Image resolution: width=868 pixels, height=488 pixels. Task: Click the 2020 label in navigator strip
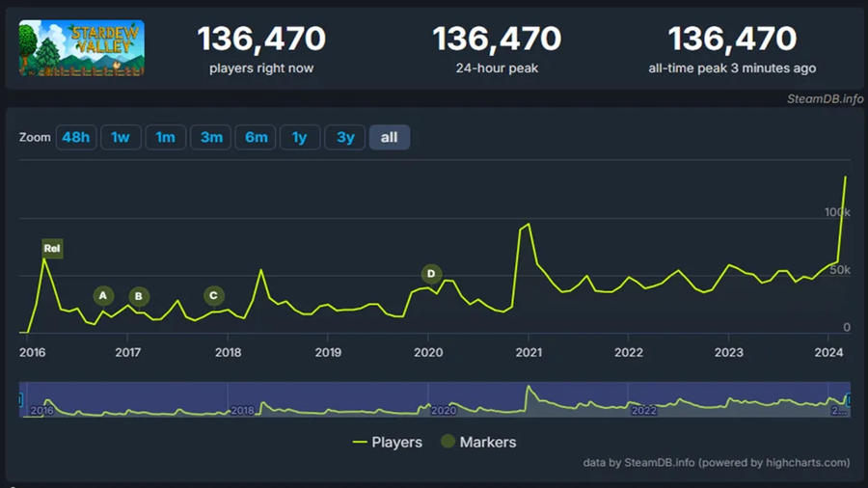coord(444,411)
